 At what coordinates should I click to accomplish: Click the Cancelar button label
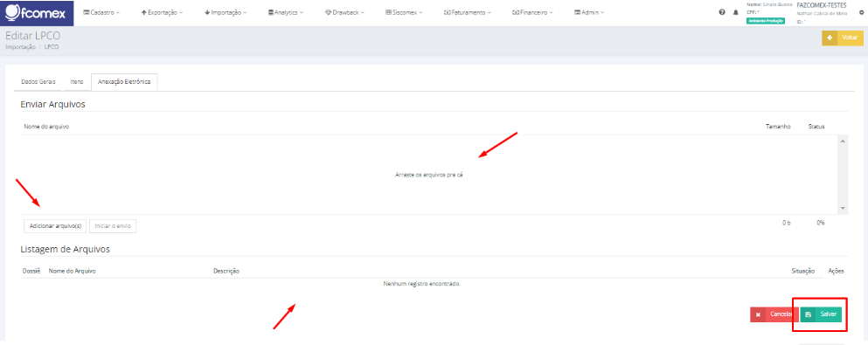click(781, 314)
